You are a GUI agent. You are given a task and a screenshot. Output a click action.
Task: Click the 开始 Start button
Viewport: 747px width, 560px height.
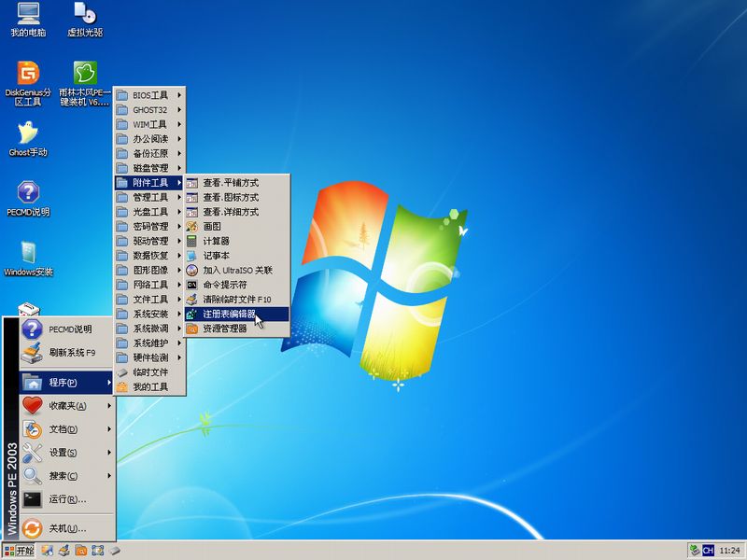(x=21, y=550)
